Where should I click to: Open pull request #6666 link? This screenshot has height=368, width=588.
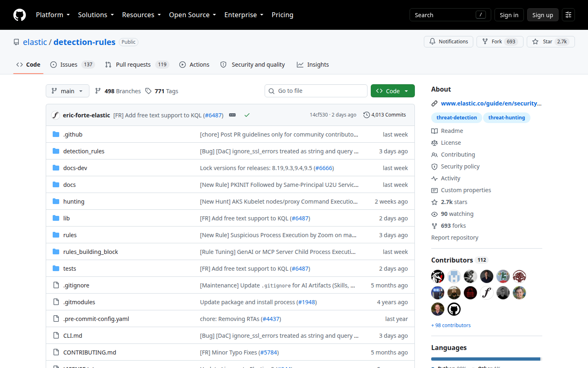[x=323, y=168]
